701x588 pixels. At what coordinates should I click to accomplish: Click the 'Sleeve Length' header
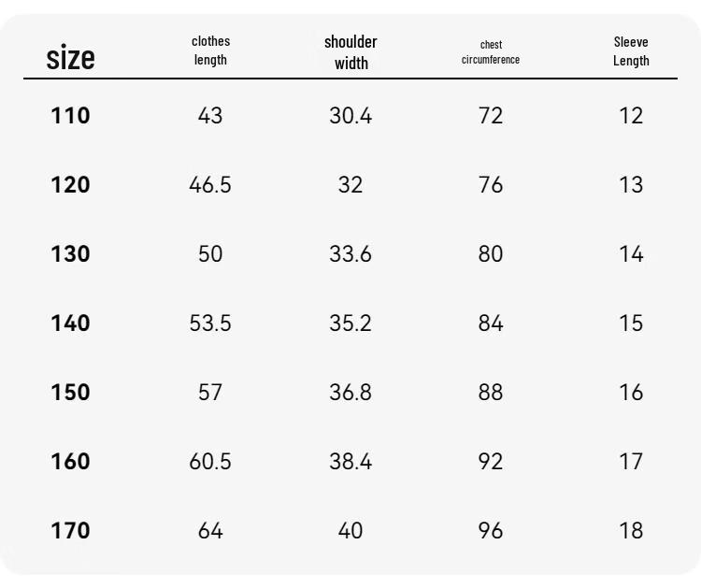pyautogui.click(x=631, y=51)
